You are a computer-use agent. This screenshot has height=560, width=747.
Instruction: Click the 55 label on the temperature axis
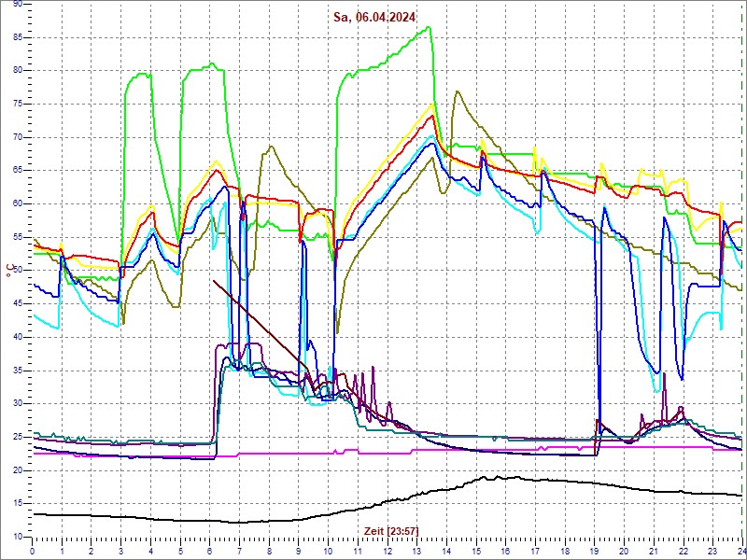(x=18, y=238)
